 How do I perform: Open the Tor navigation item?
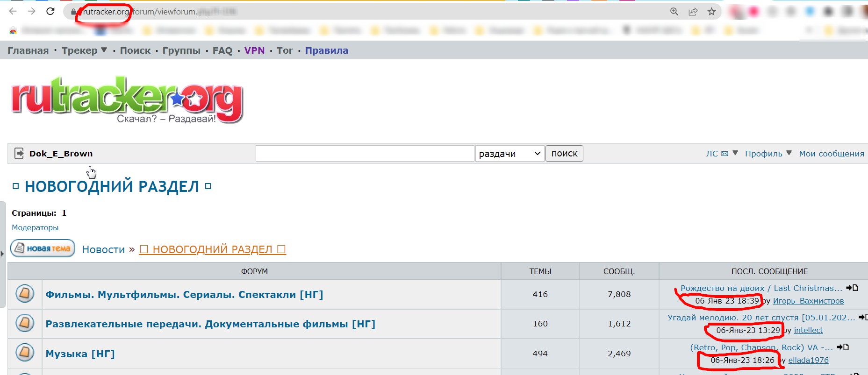tap(285, 50)
